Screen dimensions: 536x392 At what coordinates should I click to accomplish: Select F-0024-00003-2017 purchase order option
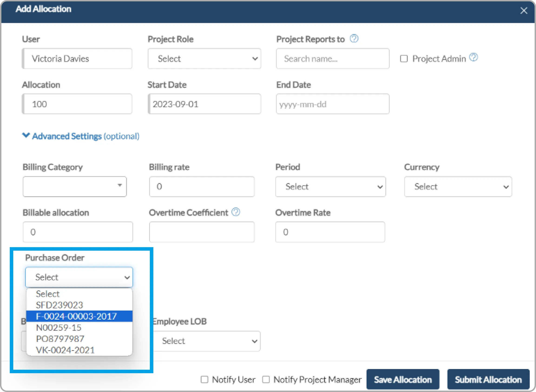click(x=76, y=316)
